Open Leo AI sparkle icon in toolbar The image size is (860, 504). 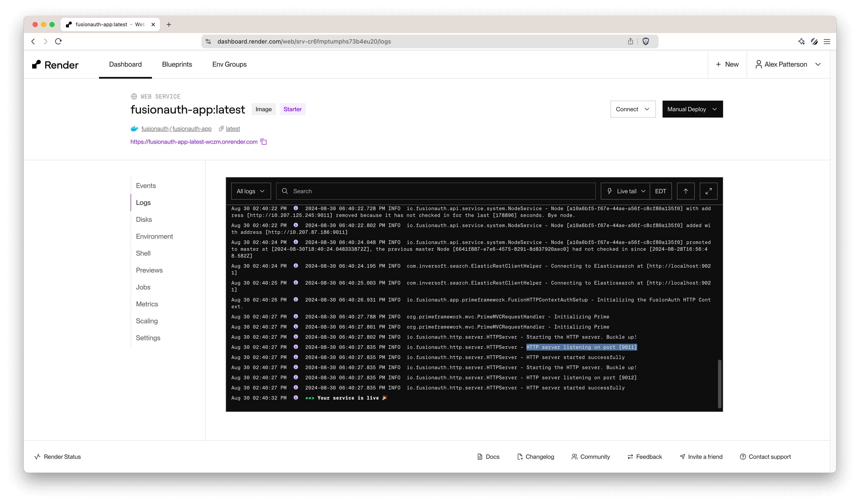click(801, 41)
